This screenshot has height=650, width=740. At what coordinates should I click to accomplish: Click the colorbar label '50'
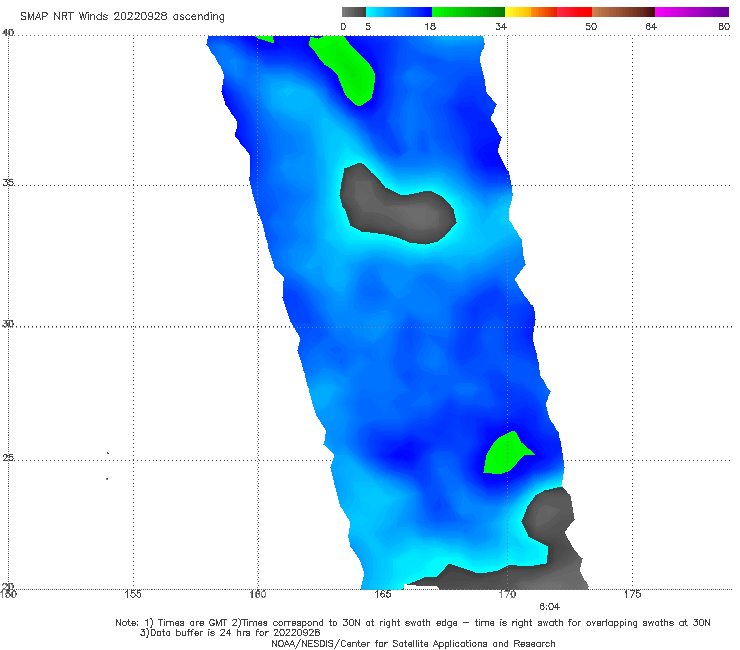point(591,26)
